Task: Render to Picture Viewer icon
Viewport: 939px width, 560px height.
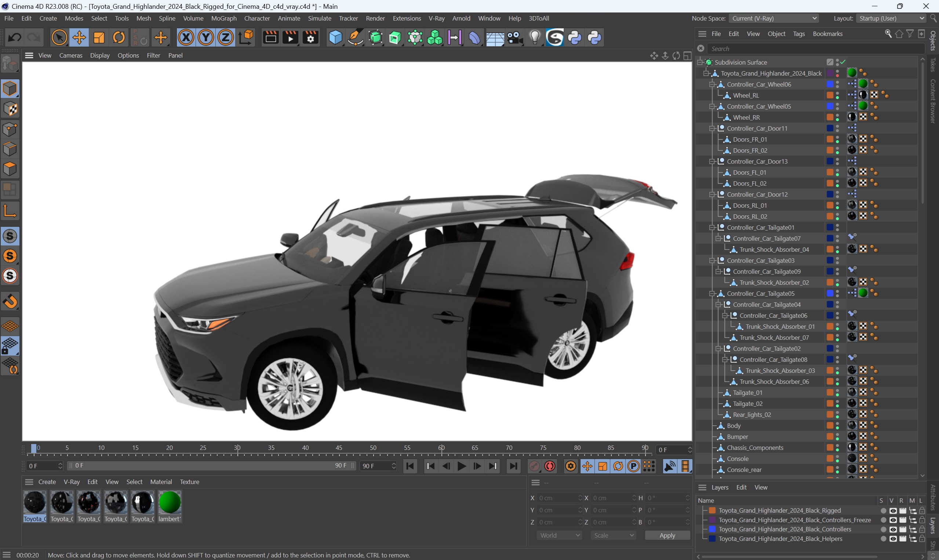Action: (291, 38)
